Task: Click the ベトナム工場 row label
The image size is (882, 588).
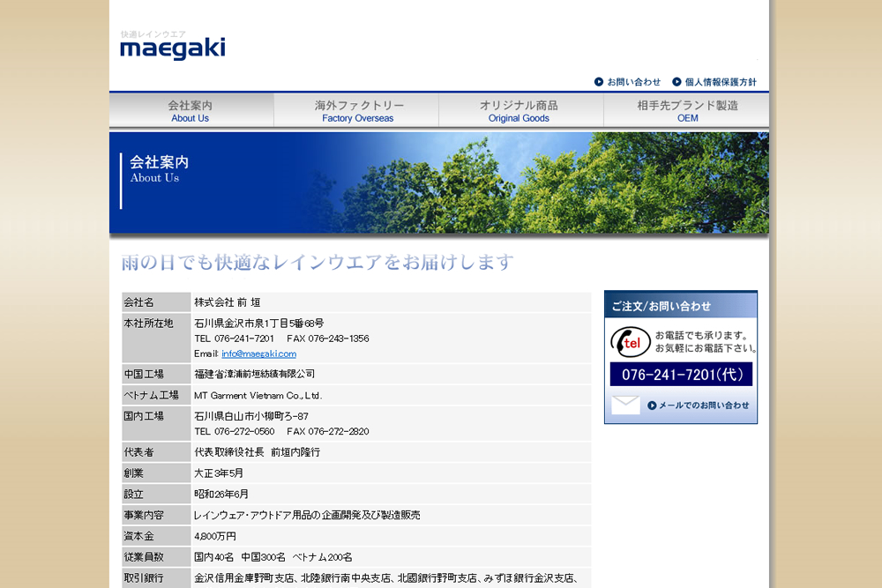Action: 151,395
